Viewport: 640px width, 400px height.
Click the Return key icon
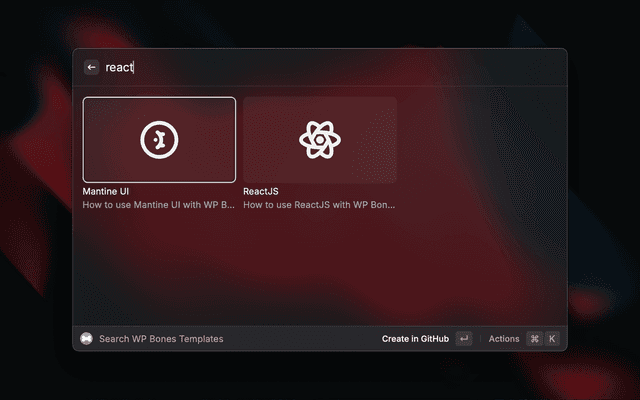(x=464, y=339)
